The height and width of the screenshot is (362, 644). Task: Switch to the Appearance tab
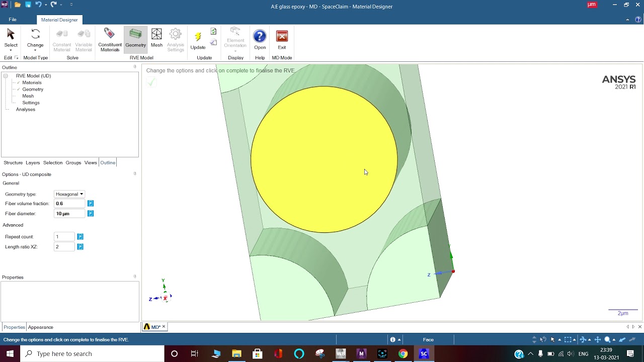point(41,327)
